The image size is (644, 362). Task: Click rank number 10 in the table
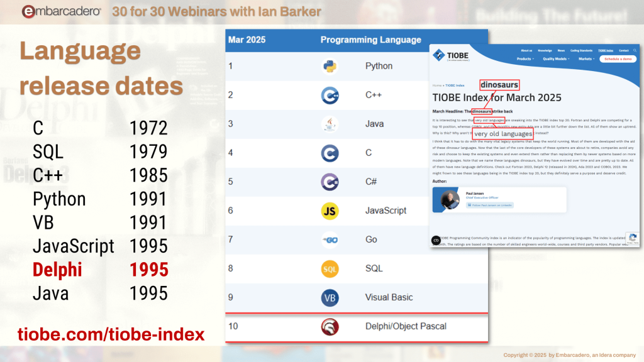click(233, 326)
